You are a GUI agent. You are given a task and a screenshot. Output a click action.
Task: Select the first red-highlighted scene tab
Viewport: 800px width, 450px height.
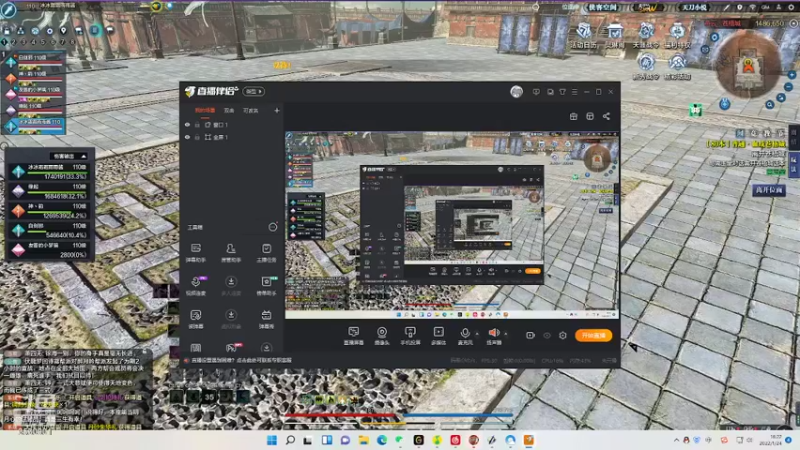(205, 110)
